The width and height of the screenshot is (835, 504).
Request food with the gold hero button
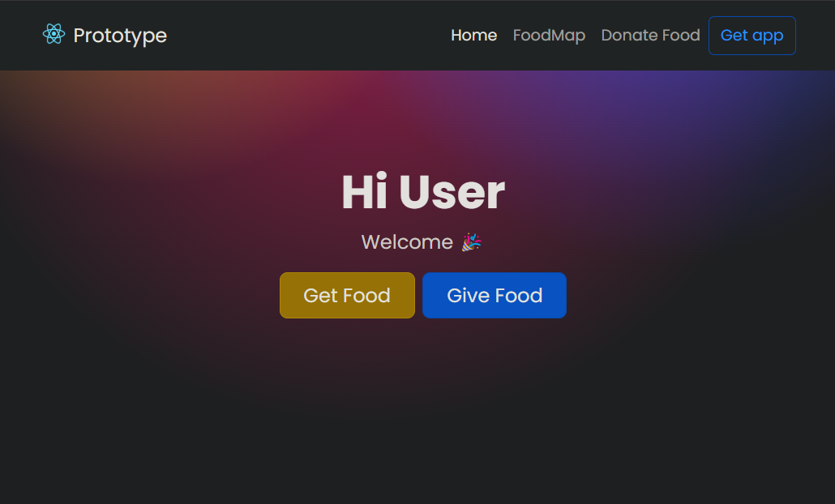[347, 296]
